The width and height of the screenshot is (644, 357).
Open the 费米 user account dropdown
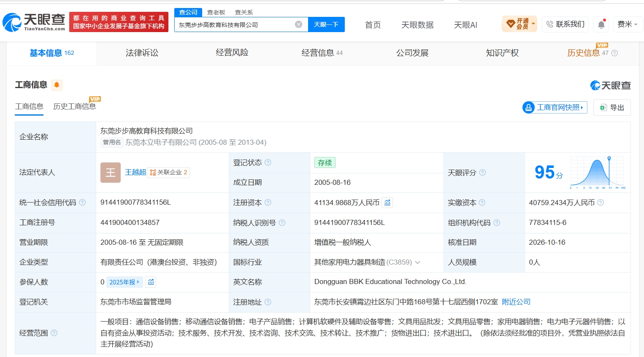click(x=628, y=24)
